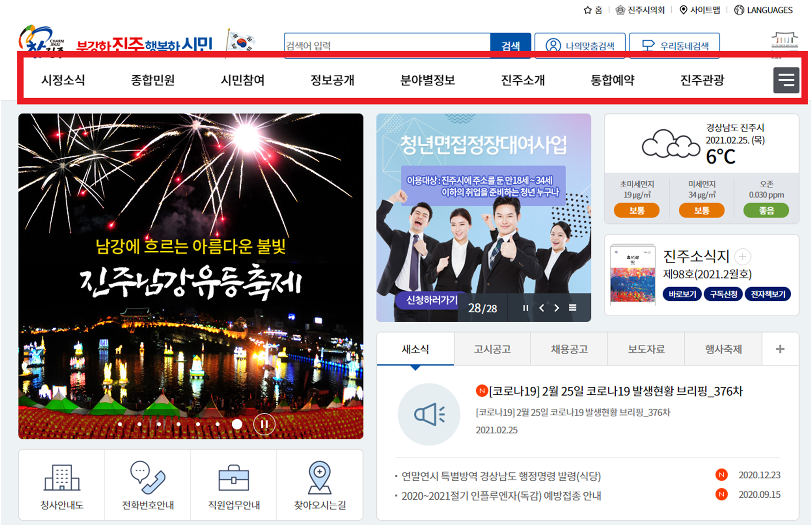Click the 구독신청 button

723,294
